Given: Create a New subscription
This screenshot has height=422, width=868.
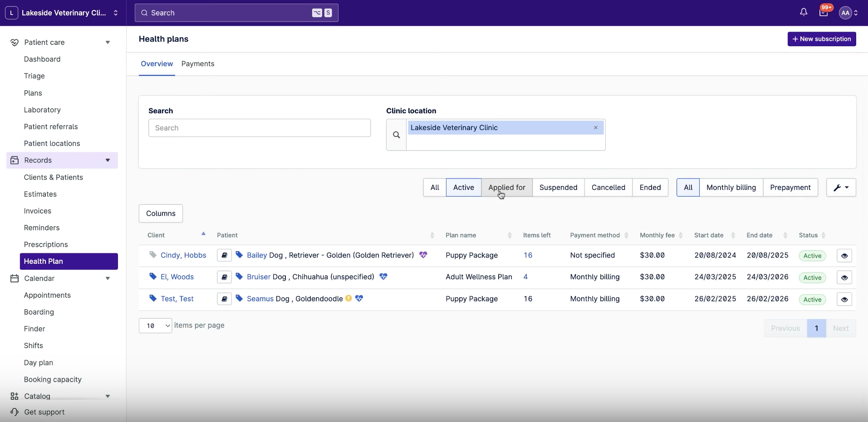Looking at the screenshot, I should [x=822, y=39].
